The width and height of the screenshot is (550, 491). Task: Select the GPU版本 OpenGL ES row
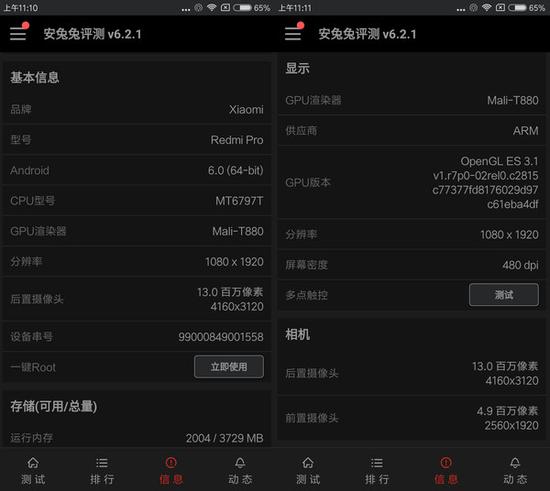[x=412, y=183]
